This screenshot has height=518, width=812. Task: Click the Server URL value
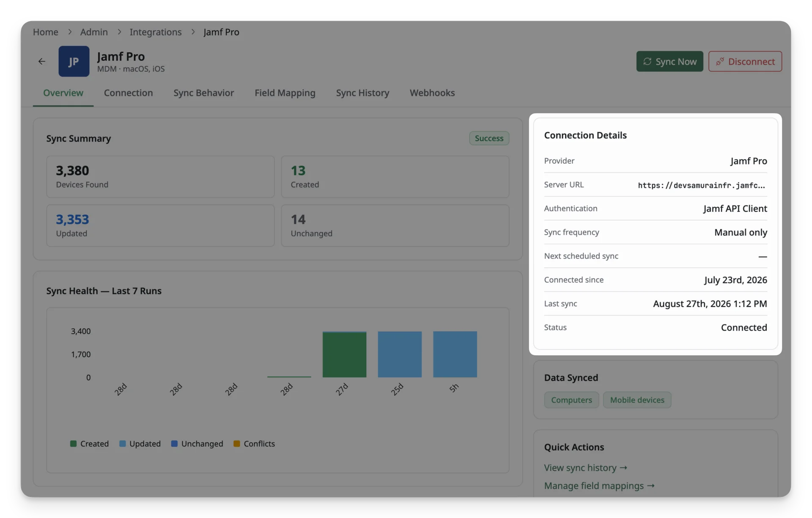(702, 185)
